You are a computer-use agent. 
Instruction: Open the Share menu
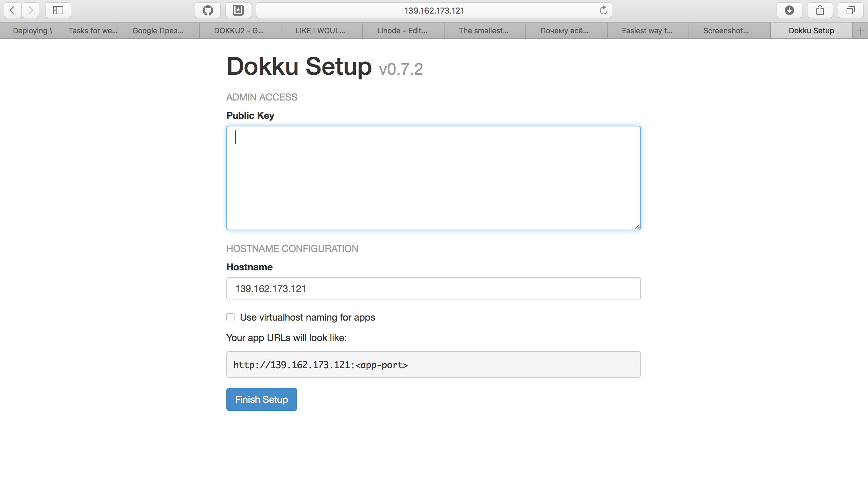(x=820, y=10)
